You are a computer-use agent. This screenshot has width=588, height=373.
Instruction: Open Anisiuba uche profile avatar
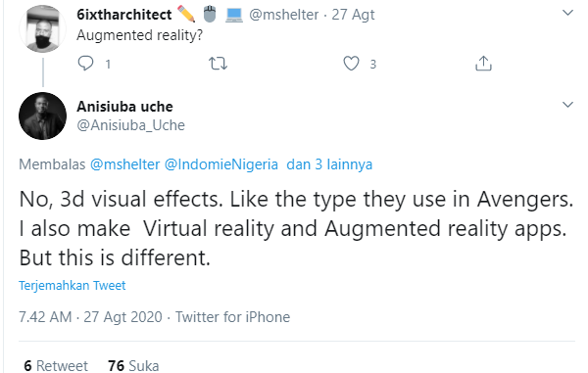click(42, 116)
